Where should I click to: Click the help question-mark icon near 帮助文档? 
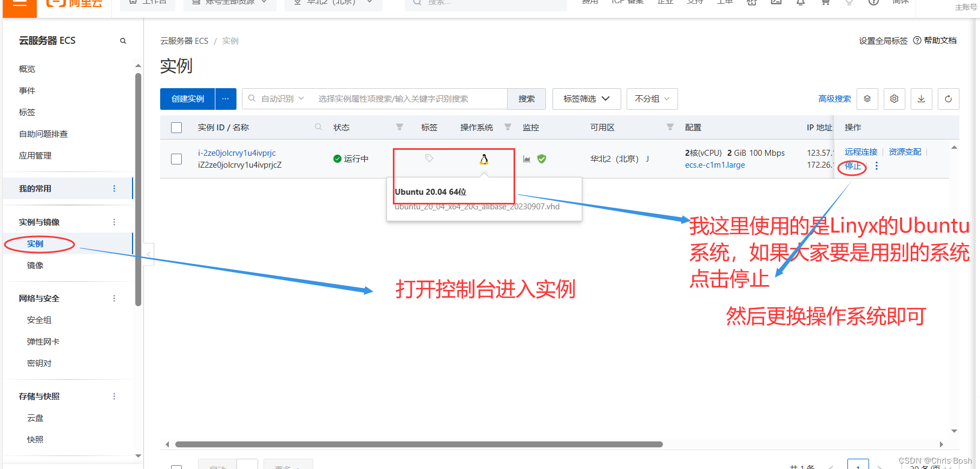click(x=917, y=41)
